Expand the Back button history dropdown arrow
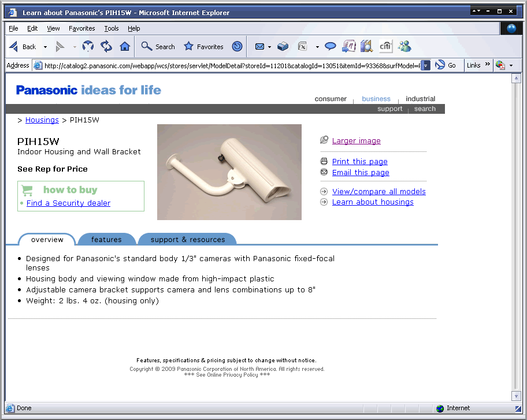Viewport: 527px width, 420px height. click(46, 47)
